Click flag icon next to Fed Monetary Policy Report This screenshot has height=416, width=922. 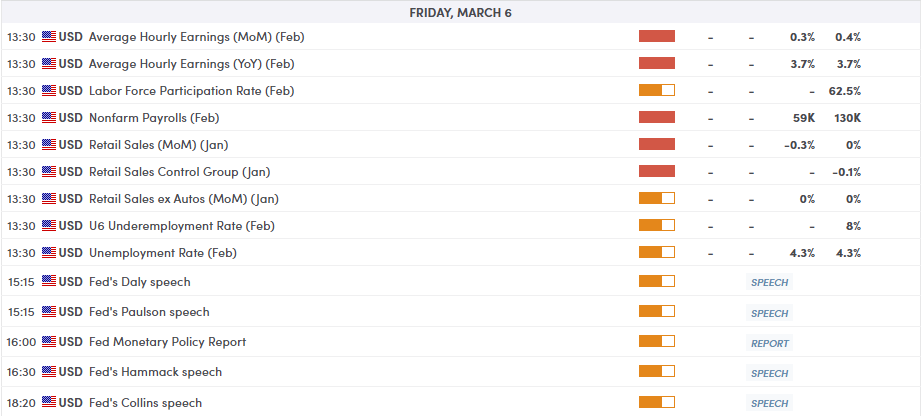48,342
